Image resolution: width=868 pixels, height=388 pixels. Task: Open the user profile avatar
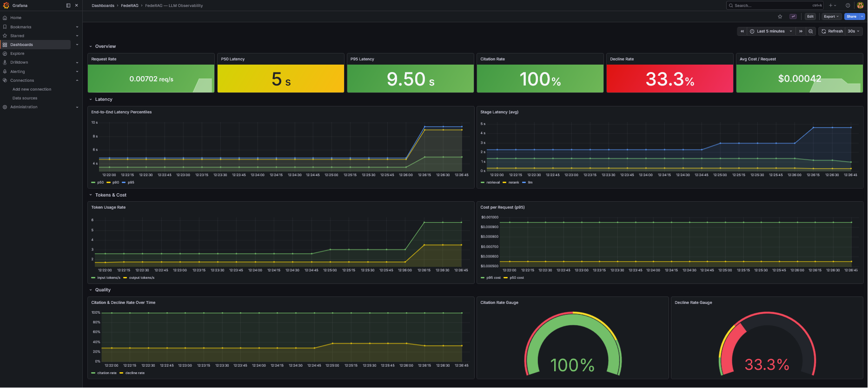pos(860,6)
